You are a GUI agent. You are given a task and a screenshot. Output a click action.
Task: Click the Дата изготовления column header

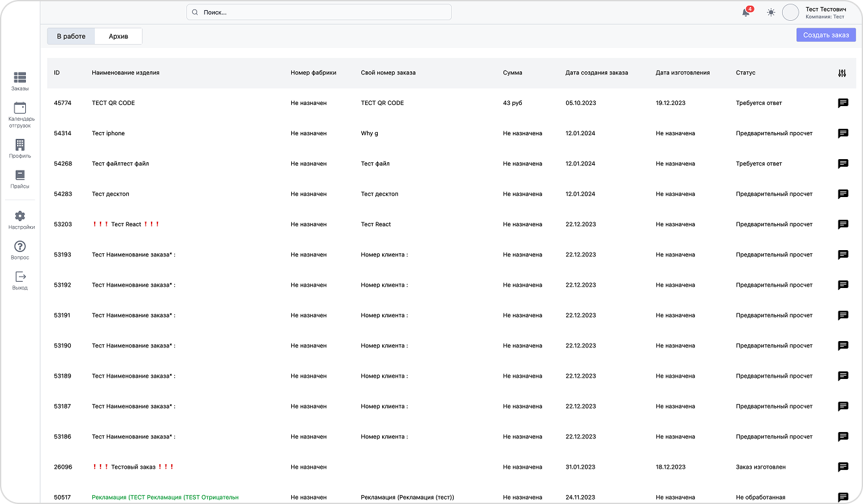(x=682, y=73)
